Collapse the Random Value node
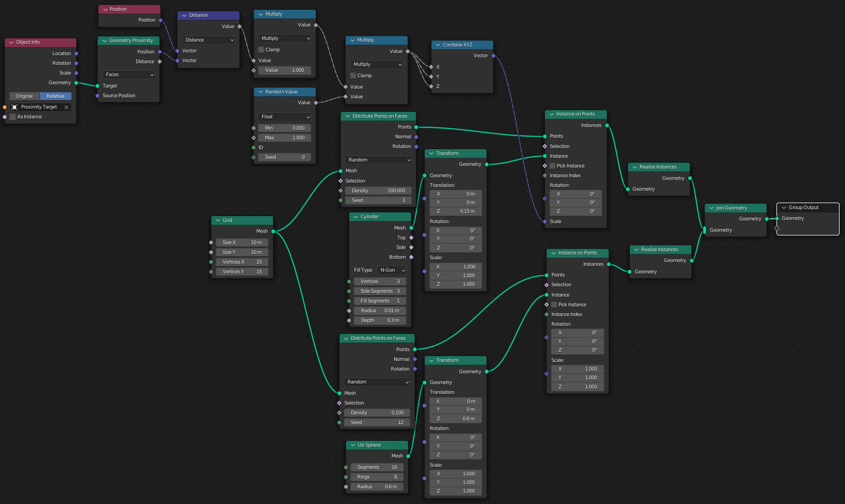Image resolution: width=845 pixels, height=504 pixels. [x=261, y=92]
